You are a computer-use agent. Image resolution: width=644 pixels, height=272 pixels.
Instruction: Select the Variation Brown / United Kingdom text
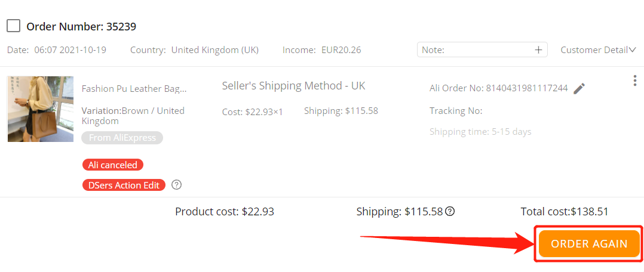coord(133,116)
